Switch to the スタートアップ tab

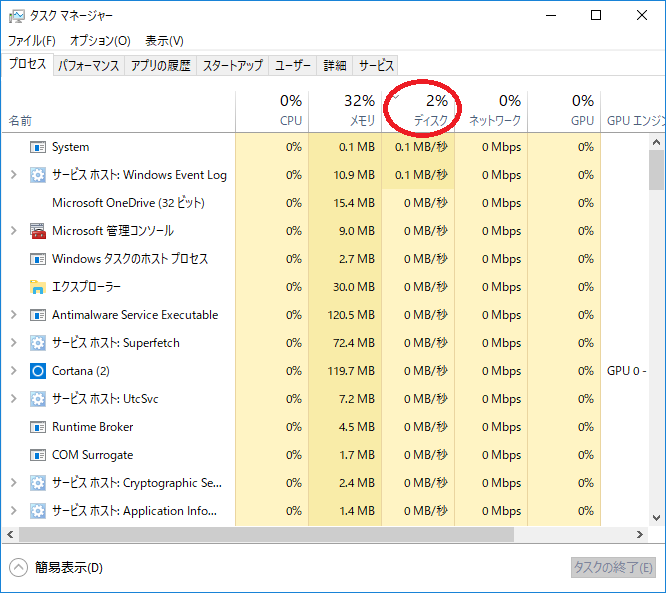(x=233, y=65)
